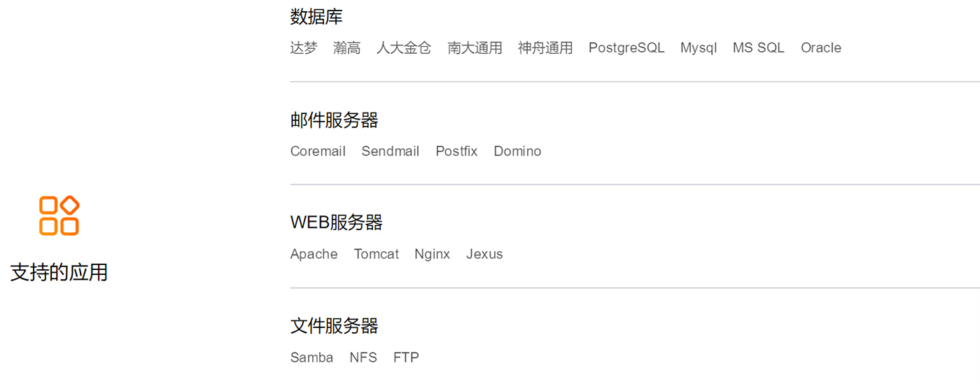This screenshot has width=980, height=384.
Task: Click the 支持的应用 label
Action: coord(59,273)
